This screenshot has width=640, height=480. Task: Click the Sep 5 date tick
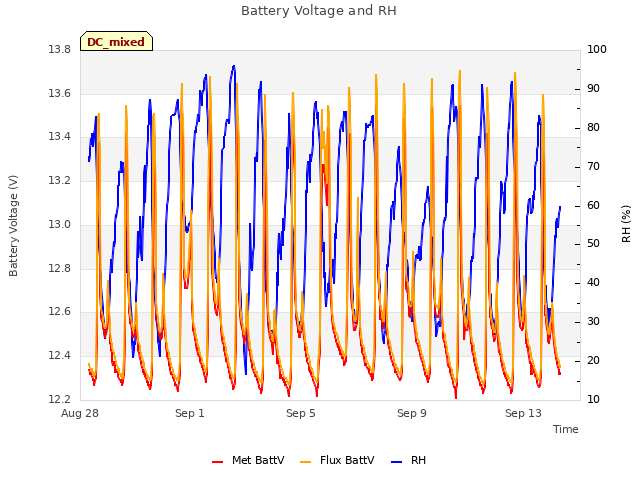click(x=301, y=413)
